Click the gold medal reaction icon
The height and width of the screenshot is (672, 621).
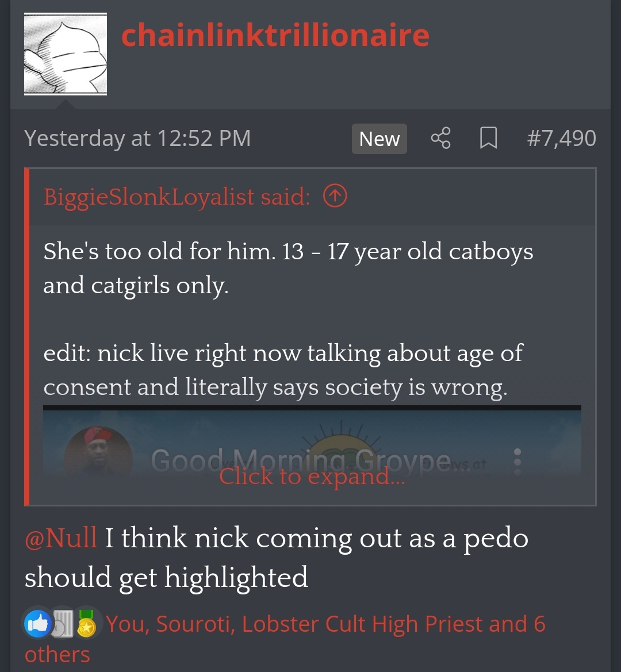tap(87, 624)
